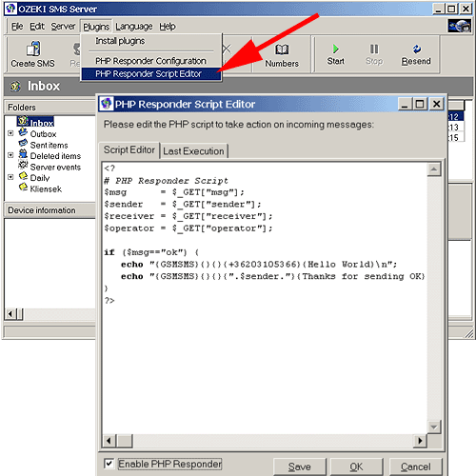The image size is (476, 476).
Task: Expand the Daily tree node
Action: 10,177
